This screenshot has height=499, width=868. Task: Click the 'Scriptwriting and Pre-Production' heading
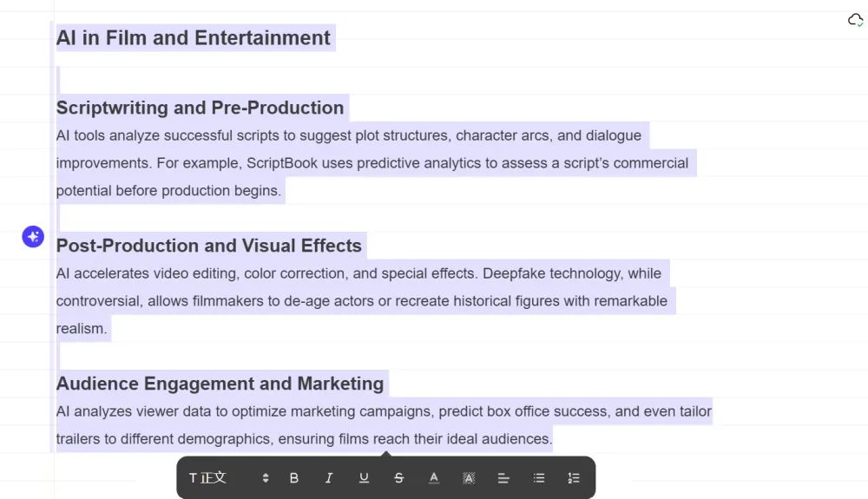[x=200, y=108]
